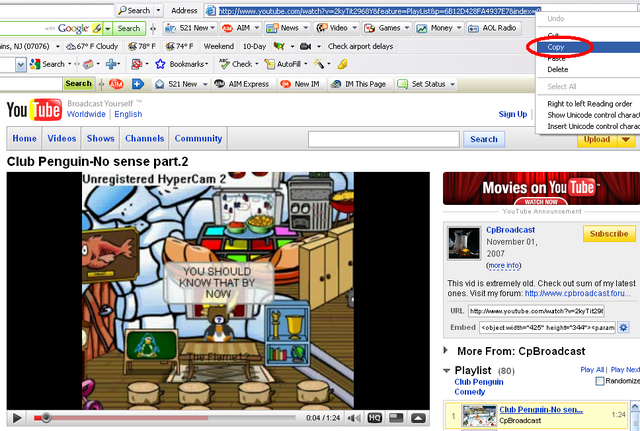640x431 pixels.
Task: Open AIM Express from the AIM toolbar
Action: 242,84
